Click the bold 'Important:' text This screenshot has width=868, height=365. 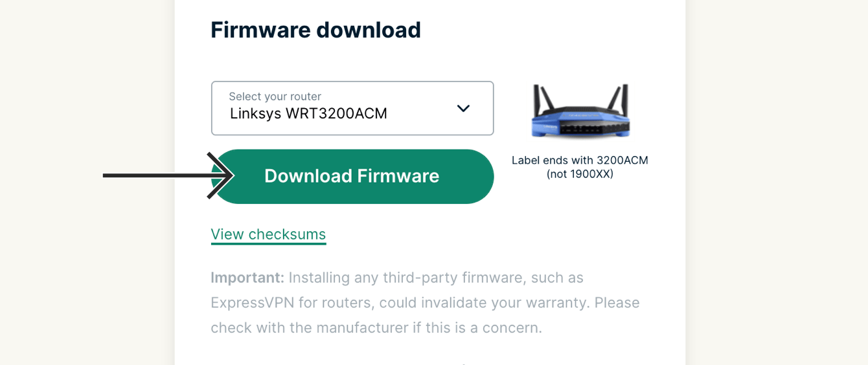click(247, 278)
